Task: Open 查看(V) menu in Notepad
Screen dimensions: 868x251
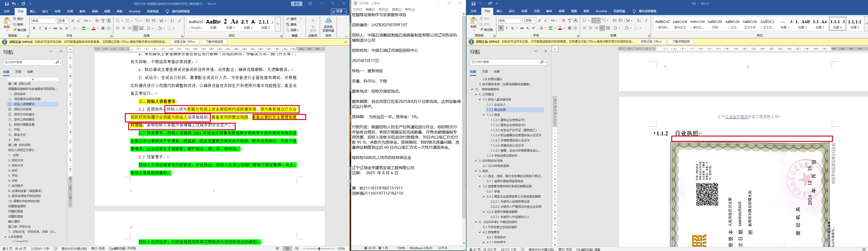Action: click(x=397, y=9)
